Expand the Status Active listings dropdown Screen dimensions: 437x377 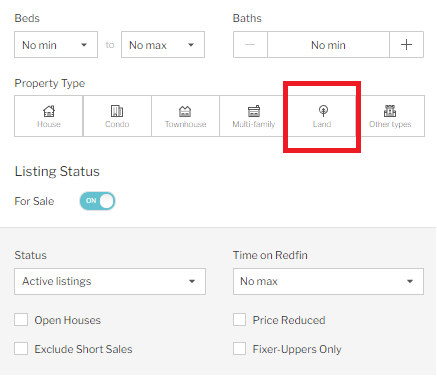(x=110, y=281)
